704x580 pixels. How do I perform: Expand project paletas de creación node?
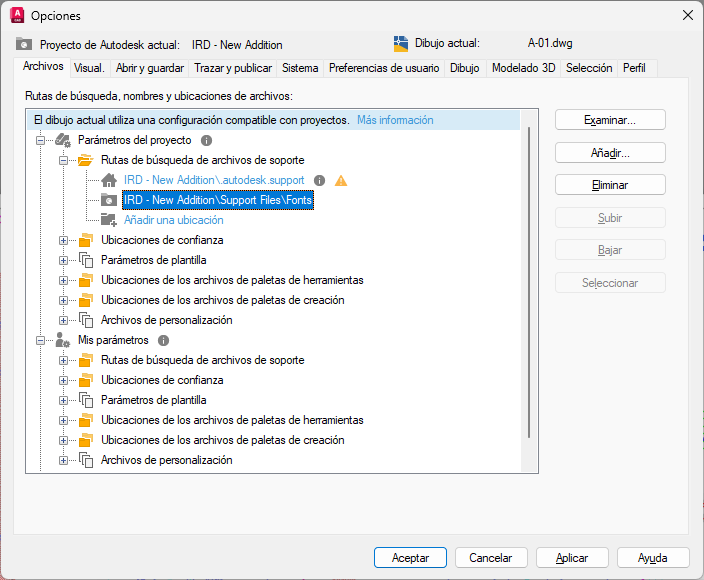coord(63,300)
